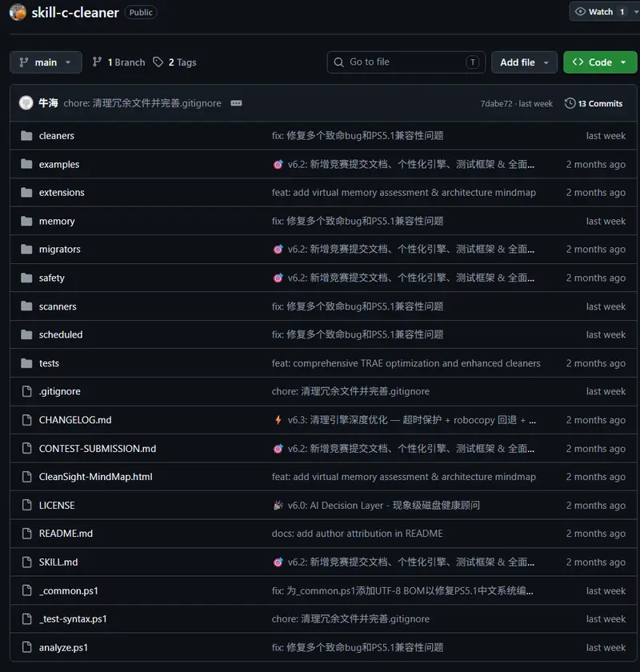View the 2 Tags link

coord(175,62)
